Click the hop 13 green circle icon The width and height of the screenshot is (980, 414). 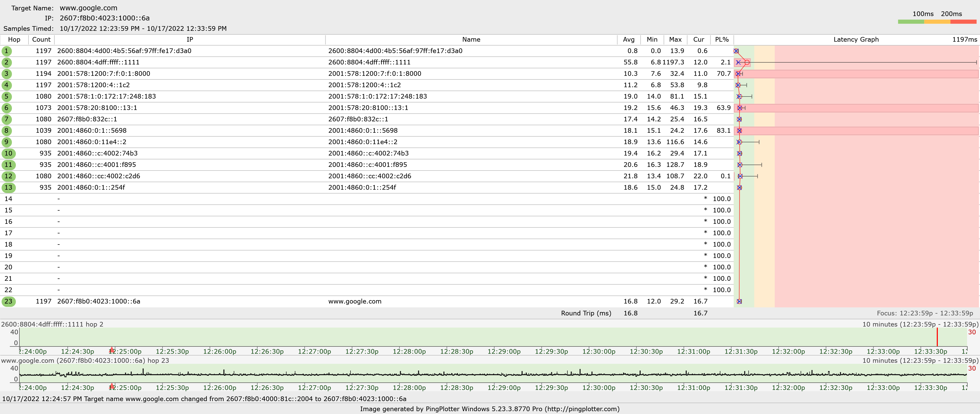tap(8, 188)
